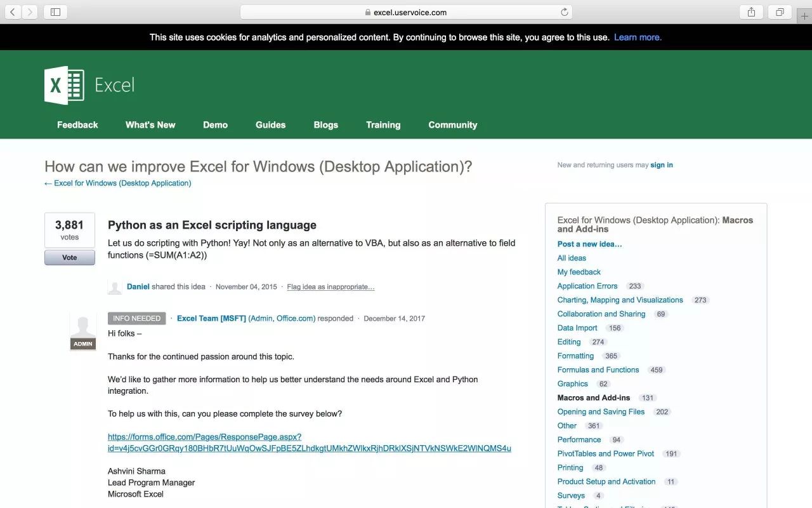Select the Data Import category
The image size is (812, 508).
pos(577,328)
